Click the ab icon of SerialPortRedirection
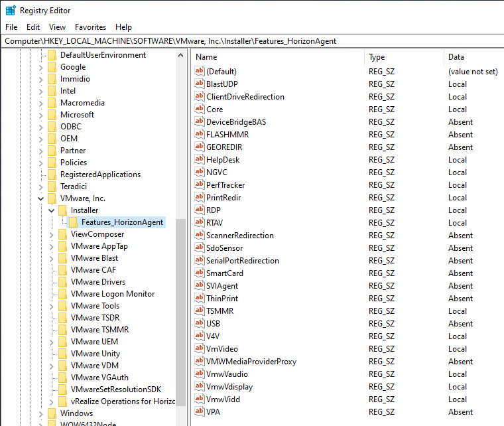Screen dimensions: 504x426 click(200, 260)
